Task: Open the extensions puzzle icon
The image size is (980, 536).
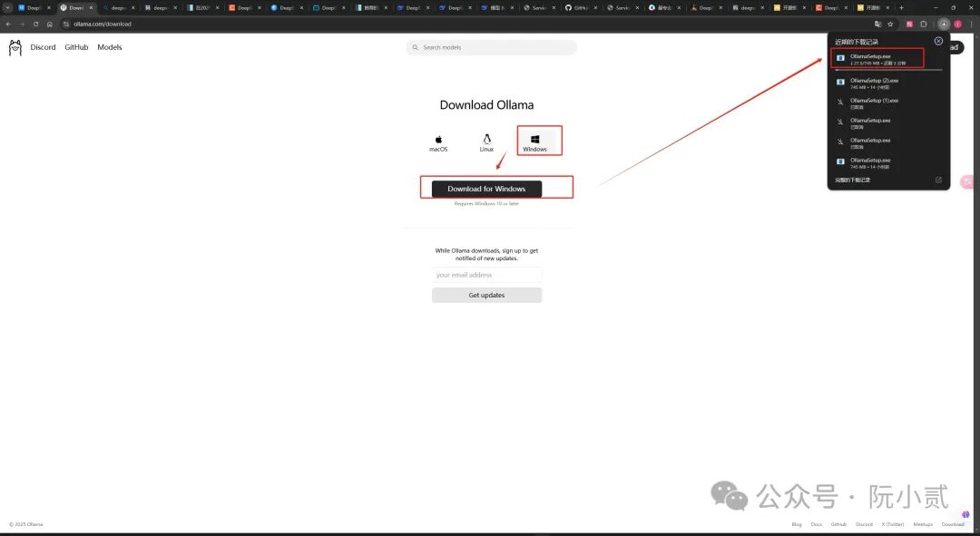Action: click(x=923, y=24)
